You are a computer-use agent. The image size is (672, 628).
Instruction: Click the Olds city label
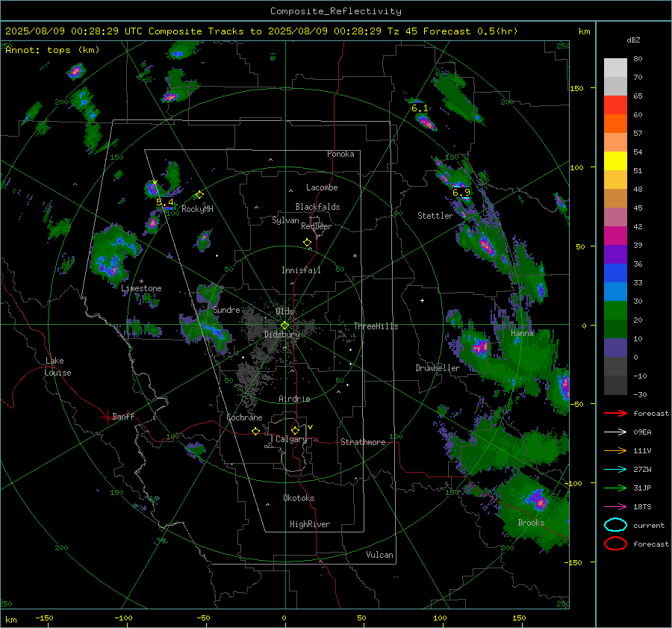click(284, 311)
